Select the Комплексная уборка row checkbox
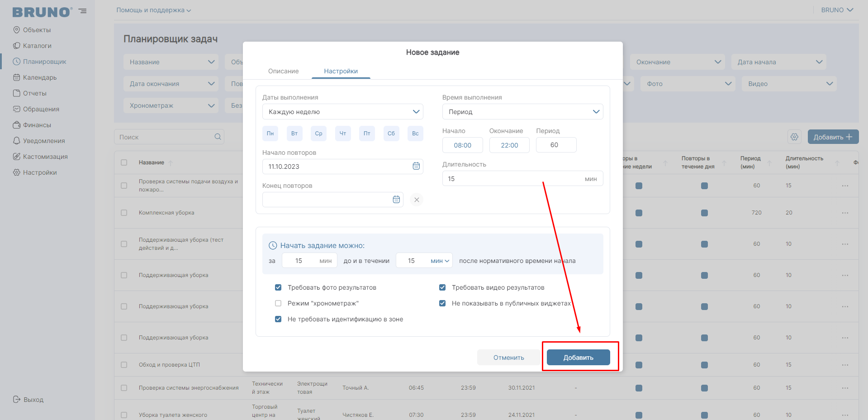868x420 pixels. click(124, 213)
